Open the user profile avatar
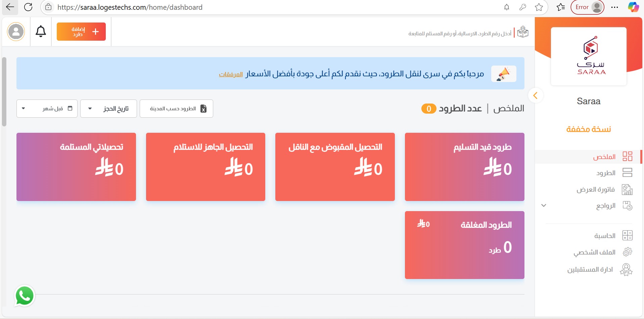The width and height of the screenshot is (644, 319). click(x=16, y=32)
